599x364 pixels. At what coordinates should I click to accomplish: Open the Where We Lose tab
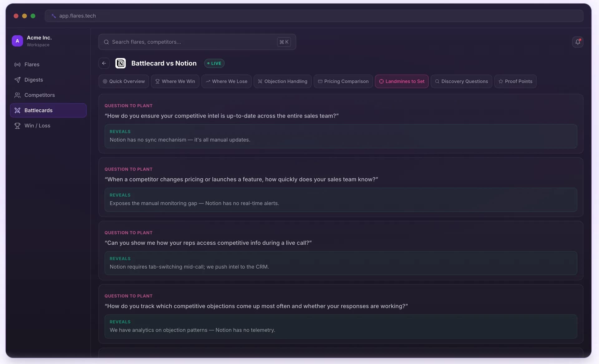coord(226,81)
